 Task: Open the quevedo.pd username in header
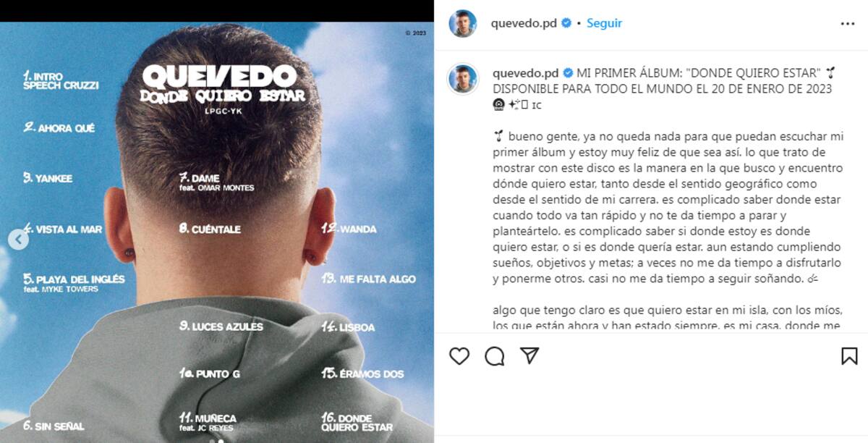tap(524, 23)
